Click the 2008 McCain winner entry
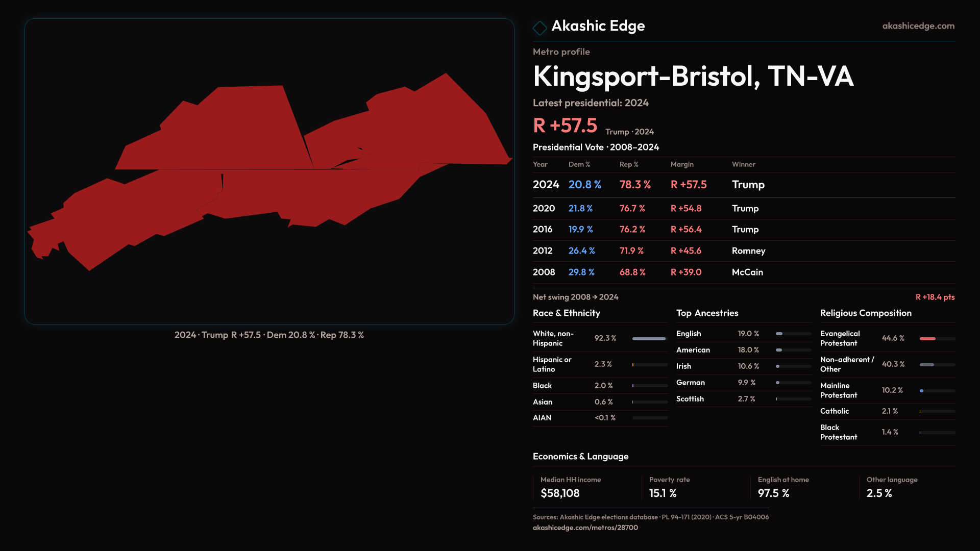Image resolution: width=980 pixels, height=551 pixels. [747, 272]
